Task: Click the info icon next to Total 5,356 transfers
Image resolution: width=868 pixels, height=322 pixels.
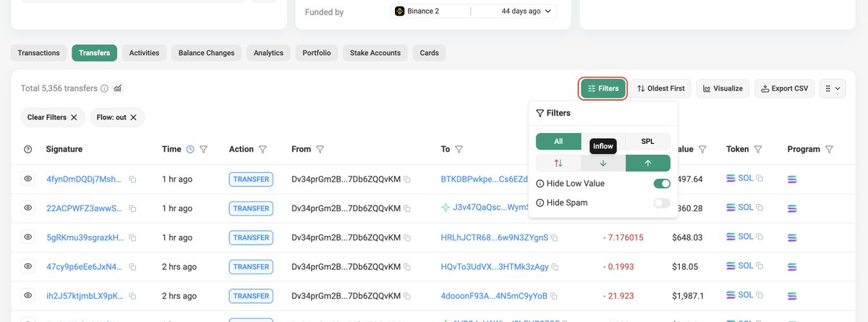Action: tap(104, 88)
